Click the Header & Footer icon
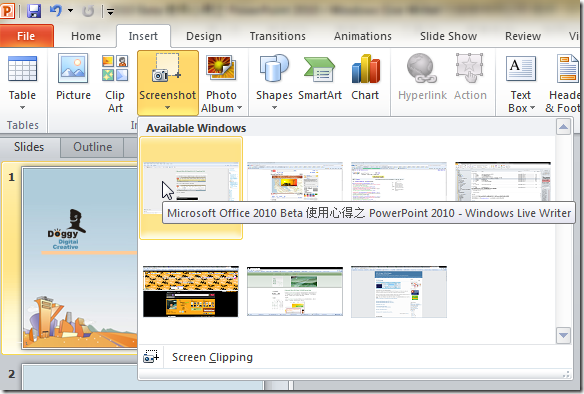 pyautogui.click(x=567, y=69)
